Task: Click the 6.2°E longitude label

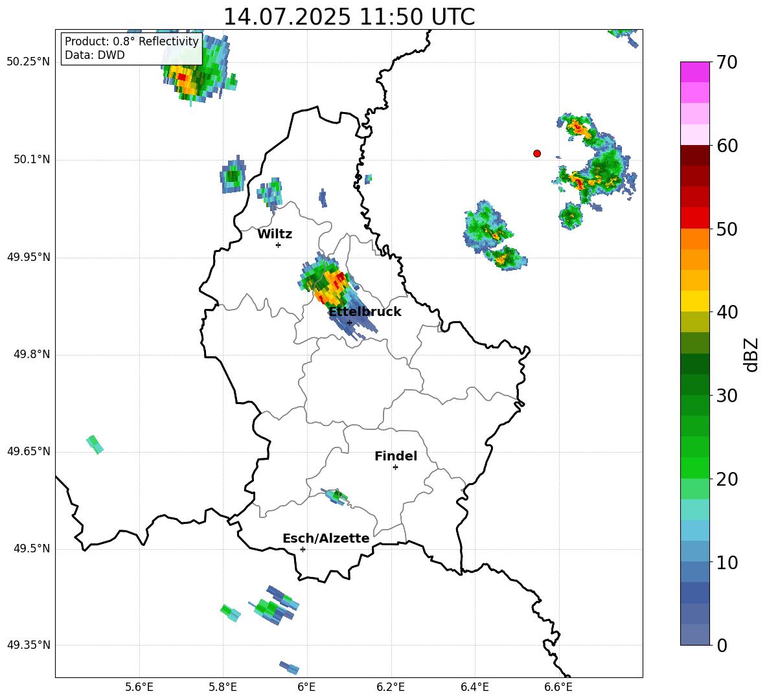Action: click(391, 687)
